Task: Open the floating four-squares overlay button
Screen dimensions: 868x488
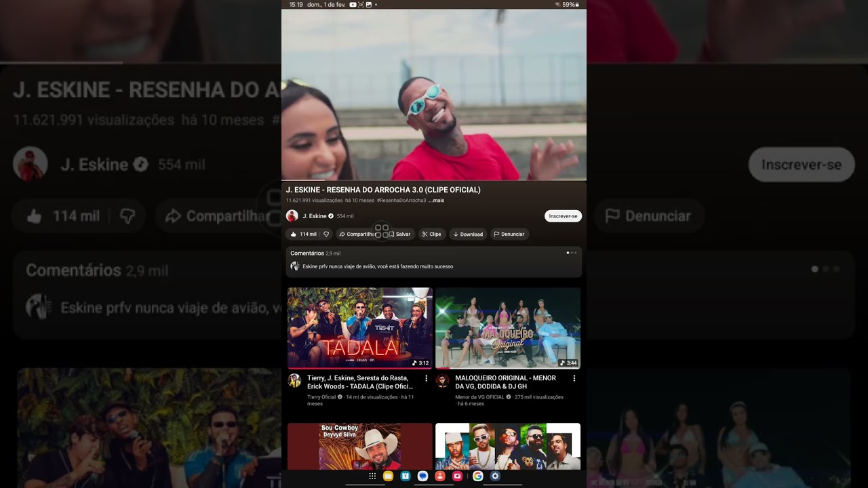Action: [x=382, y=232]
